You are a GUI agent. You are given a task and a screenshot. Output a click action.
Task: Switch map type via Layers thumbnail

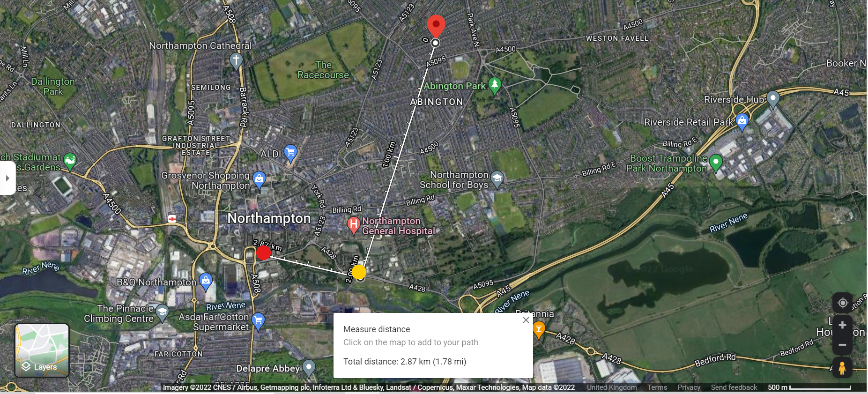pos(42,350)
